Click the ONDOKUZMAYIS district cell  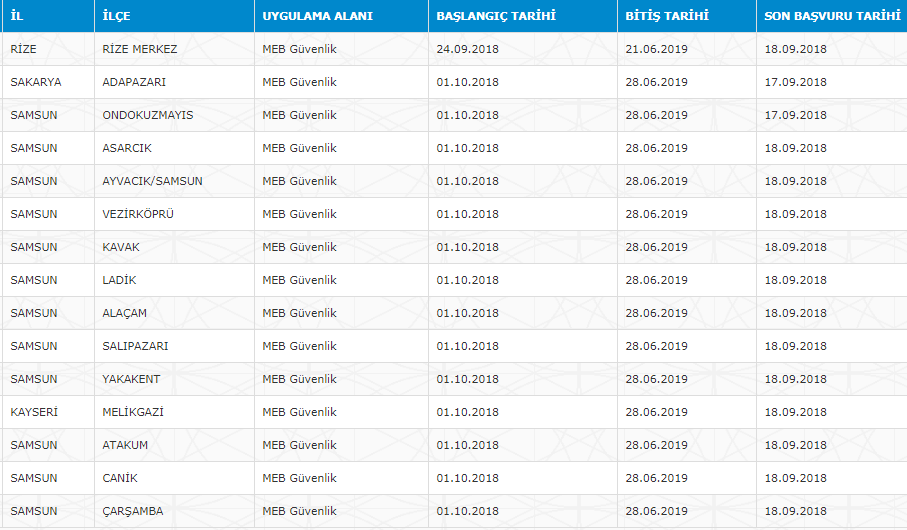pos(148,115)
